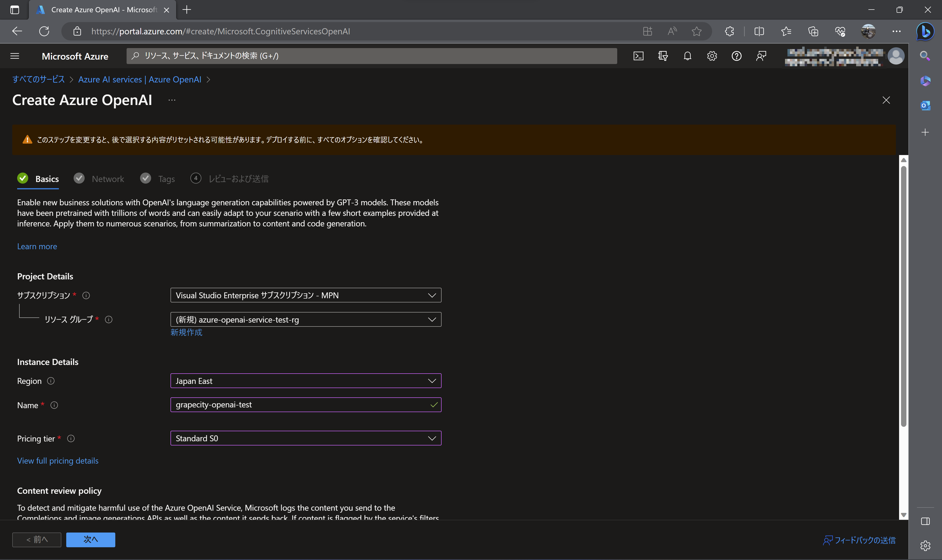Expand the Region dropdown showing Japan East
Viewport: 942px width, 560px height.
306,381
